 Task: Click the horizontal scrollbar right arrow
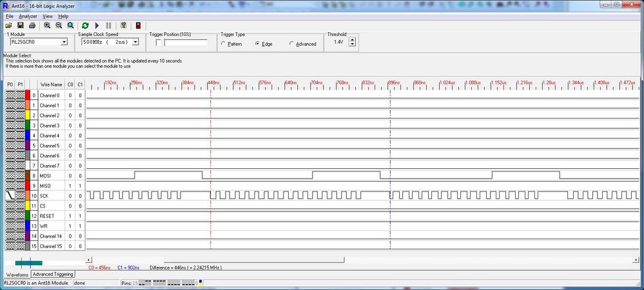tap(636, 260)
